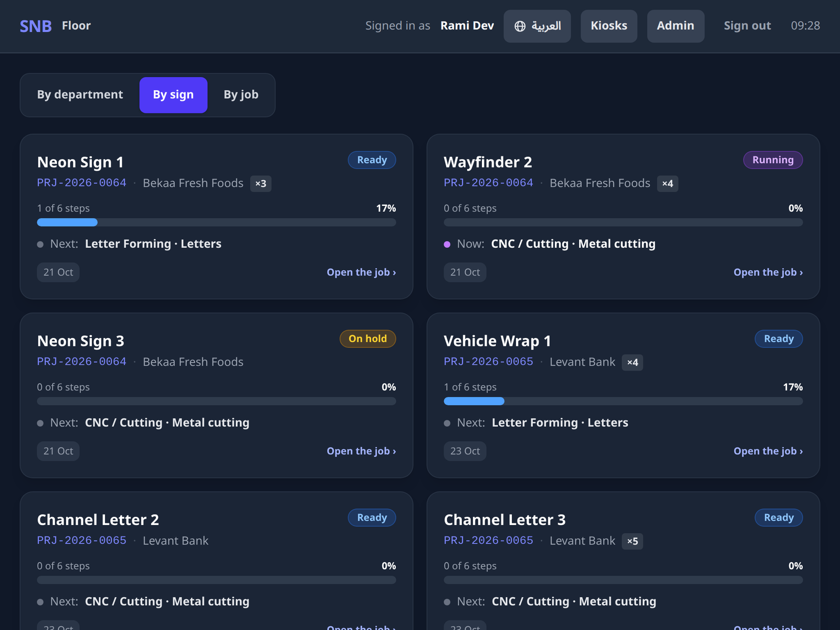Click the Wayfinder 2 empty progress bar
840x630 pixels.
(623, 222)
